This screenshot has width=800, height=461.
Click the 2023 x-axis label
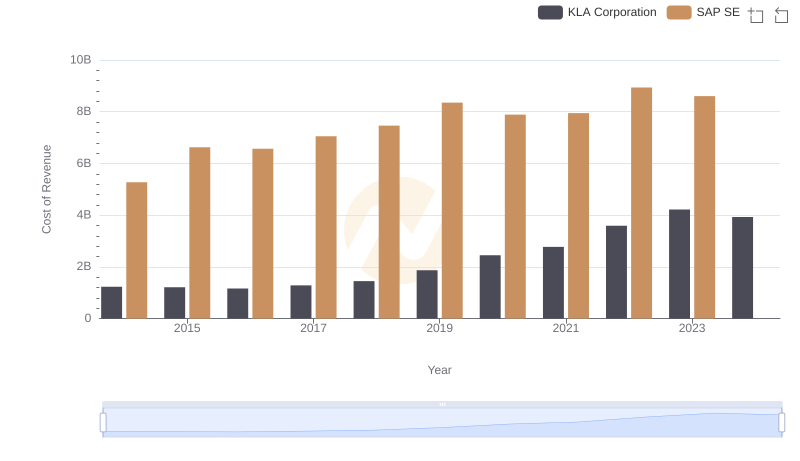pos(692,328)
